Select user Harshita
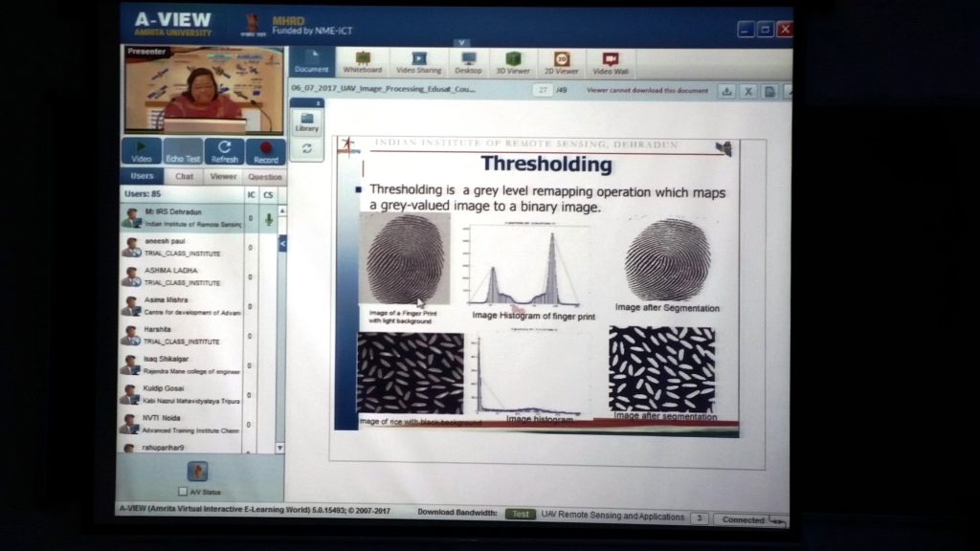 [x=182, y=336]
